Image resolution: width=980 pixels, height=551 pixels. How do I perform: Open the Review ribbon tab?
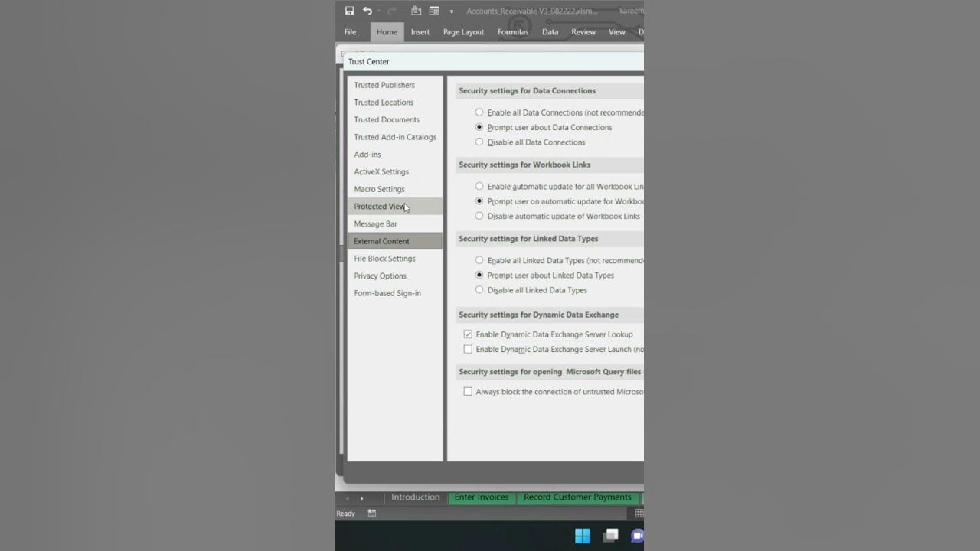pyautogui.click(x=583, y=32)
